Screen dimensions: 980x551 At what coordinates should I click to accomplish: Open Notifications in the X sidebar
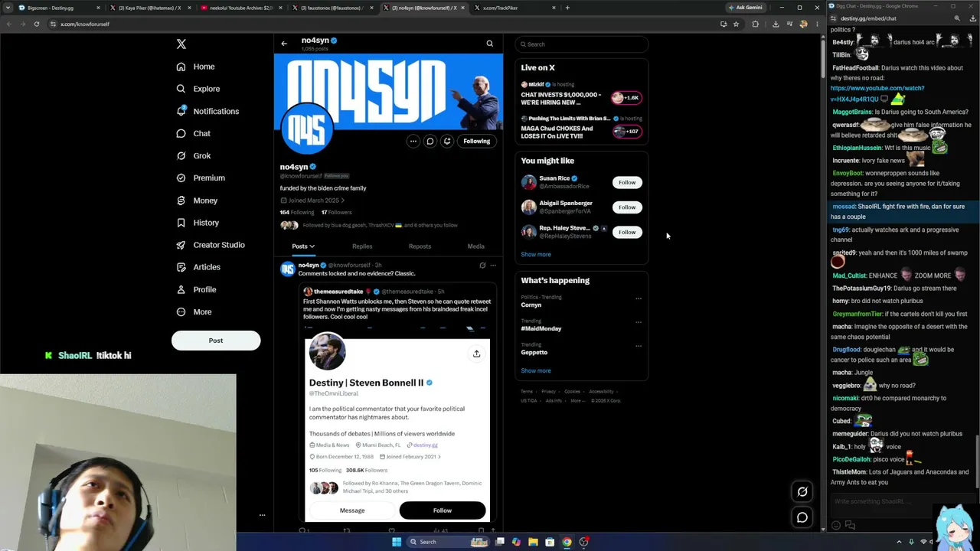coord(207,111)
